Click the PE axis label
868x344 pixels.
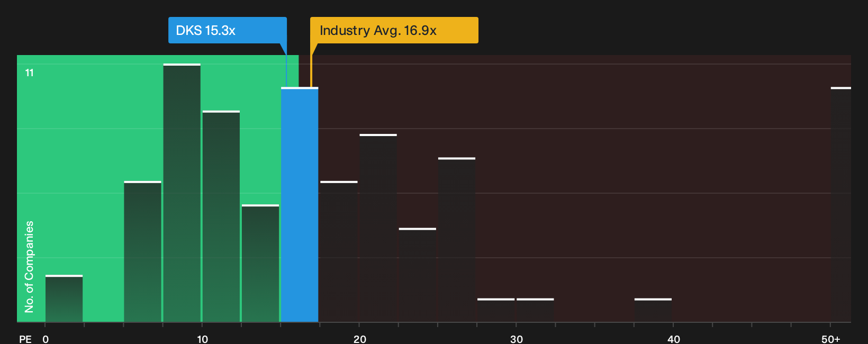tap(25, 339)
